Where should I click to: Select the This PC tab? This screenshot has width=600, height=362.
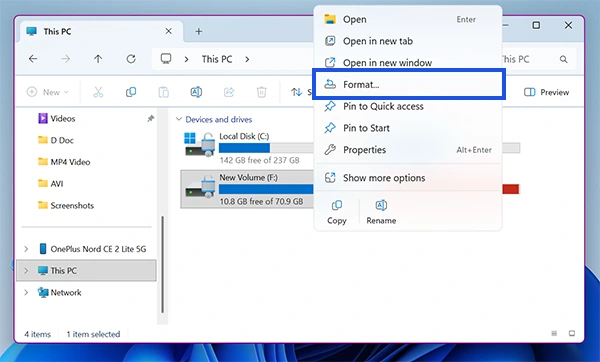pyautogui.click(x=100, y=31)
